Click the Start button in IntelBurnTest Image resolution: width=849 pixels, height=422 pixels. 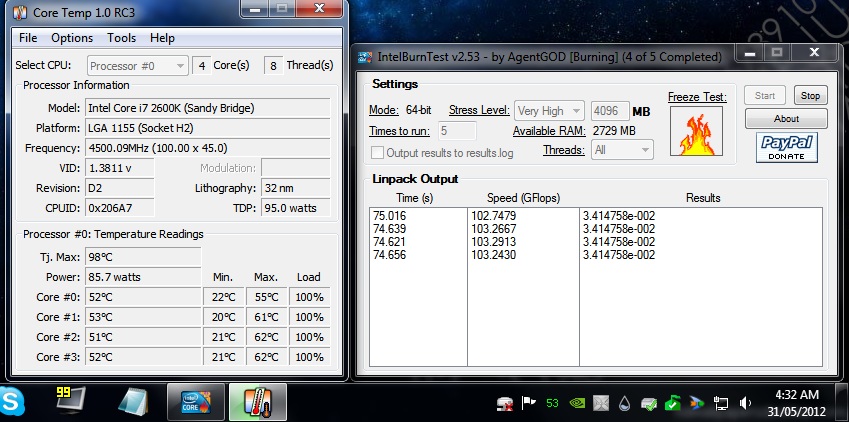[x=765, y=95]
